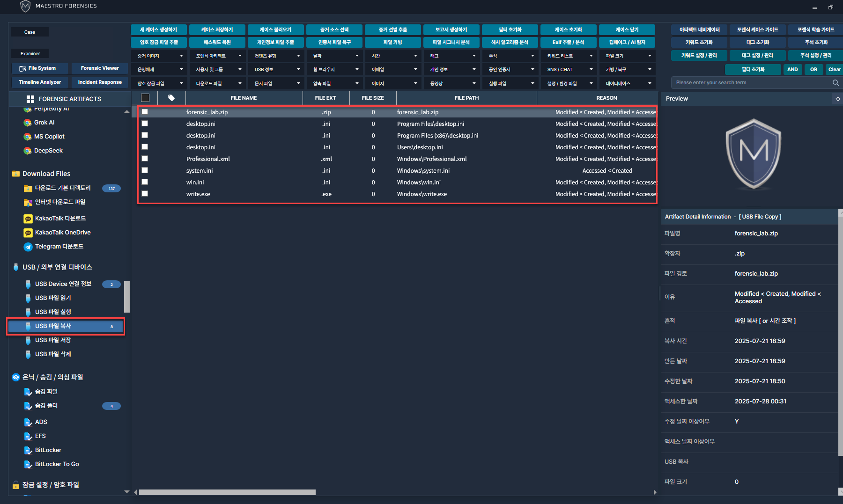Toggle the select-all checkbox in table header
Screen dimensions: 843x504
coord(145,98)
